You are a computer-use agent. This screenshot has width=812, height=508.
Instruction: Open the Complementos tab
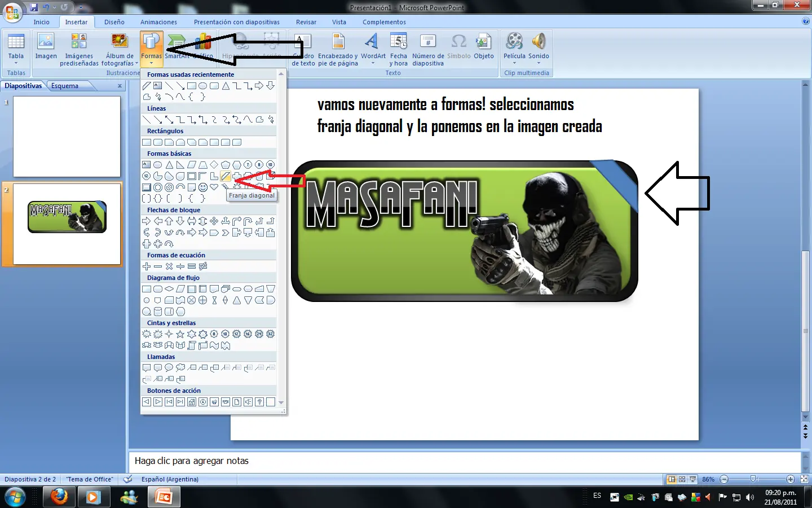pyautogui.click(x=384, y=22)
